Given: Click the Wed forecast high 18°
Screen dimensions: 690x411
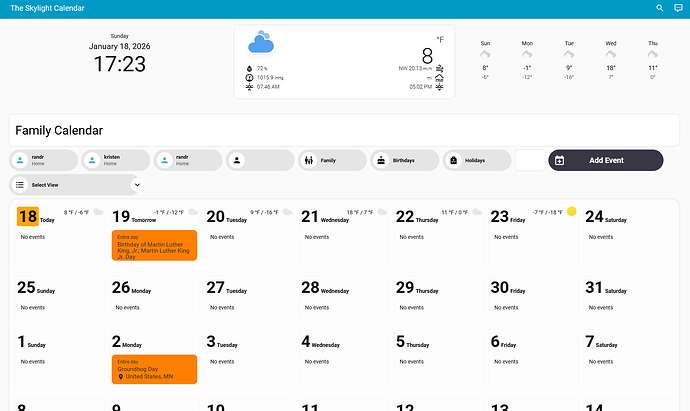Looking at the screenshot, I should pos(611,68).
